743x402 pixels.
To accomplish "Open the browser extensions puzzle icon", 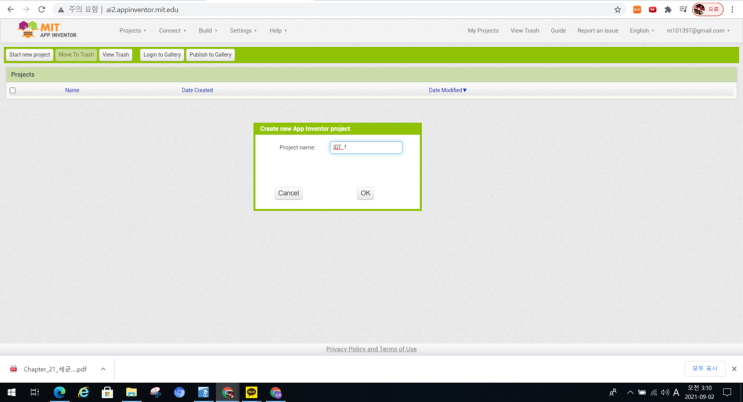I will click(x=668, y=9).
